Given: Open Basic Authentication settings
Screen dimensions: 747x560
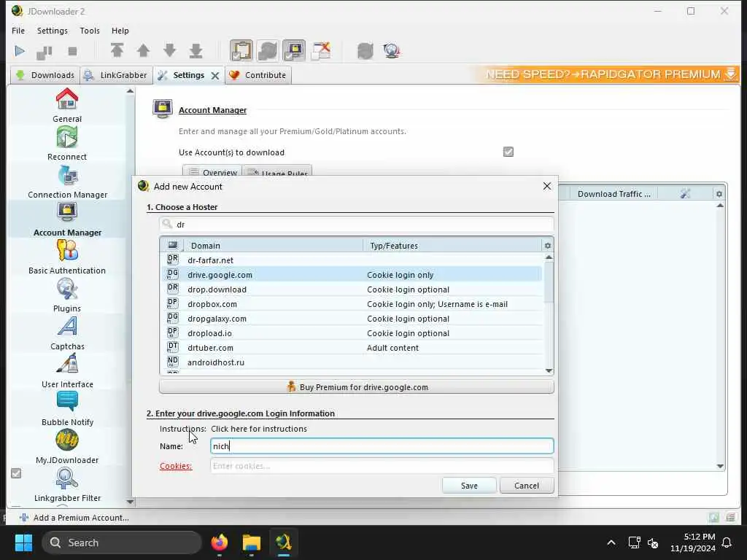Looking at the screenshot, I should pyautogui.click(x=67, y=257).
